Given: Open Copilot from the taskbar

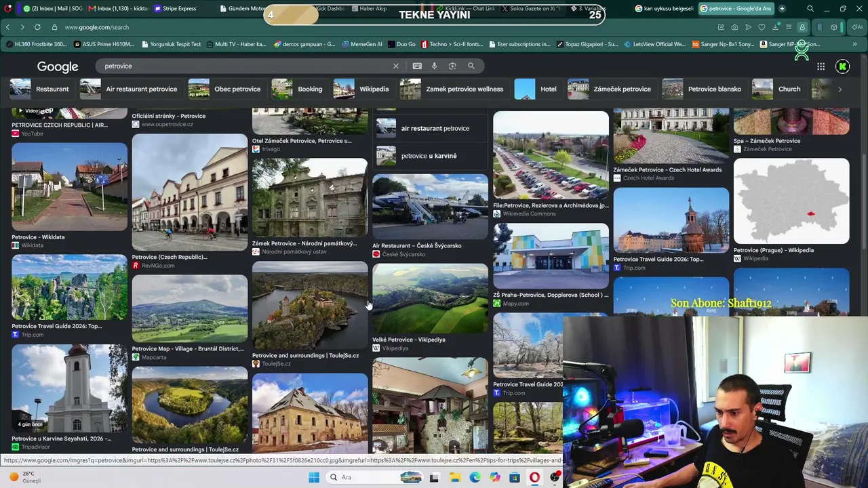Looking at the screenshot, I should [495, 477].
